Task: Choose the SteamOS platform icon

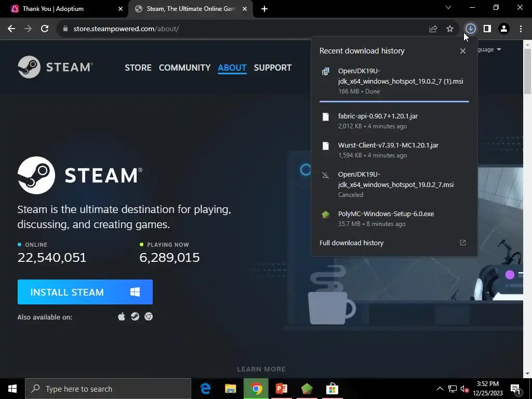Action: 135,316
